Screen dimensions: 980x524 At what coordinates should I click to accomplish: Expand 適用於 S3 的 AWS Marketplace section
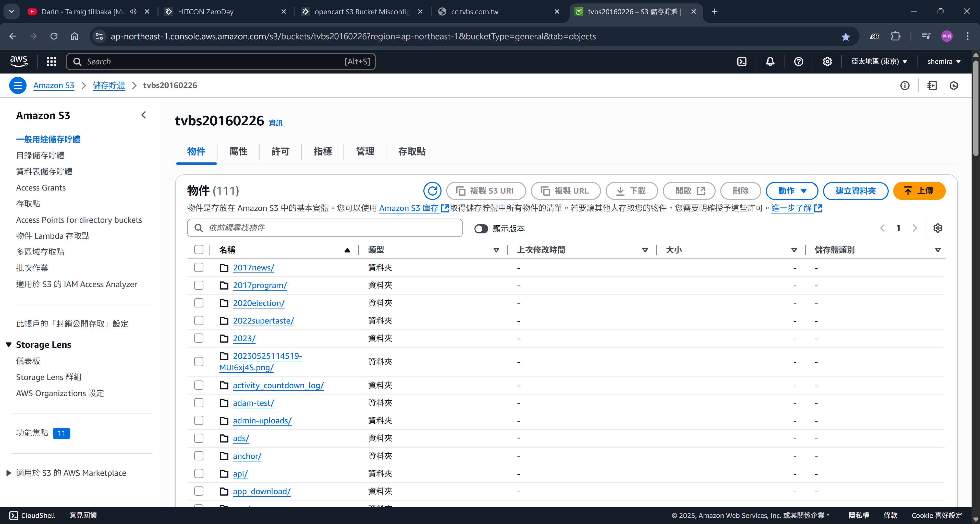pos(9,473)
